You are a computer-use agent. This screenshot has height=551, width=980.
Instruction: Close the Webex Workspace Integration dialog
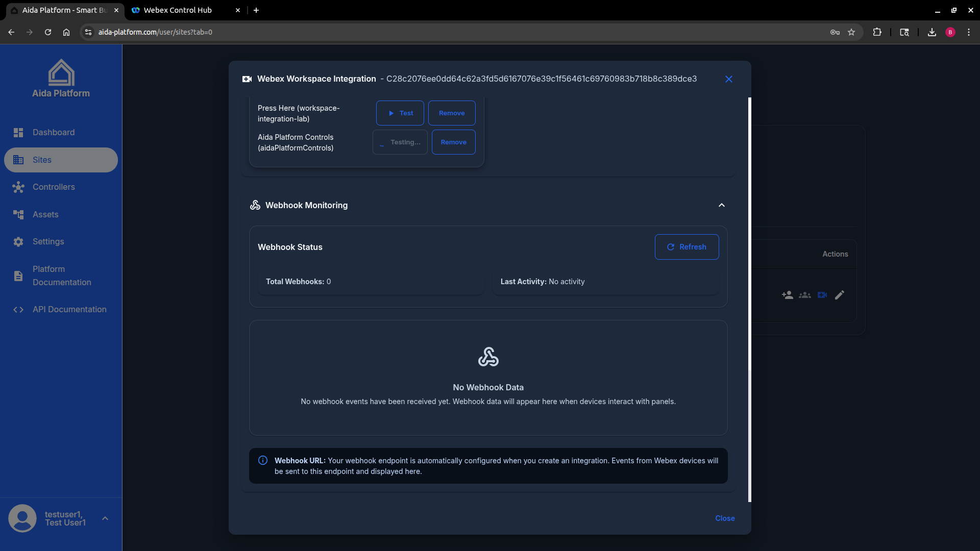[x=728, y=79]
